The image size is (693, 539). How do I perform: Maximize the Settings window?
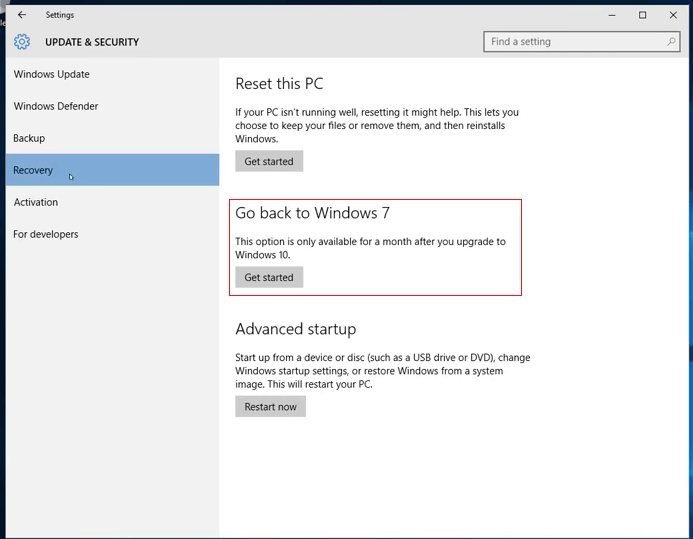[642, 15]
